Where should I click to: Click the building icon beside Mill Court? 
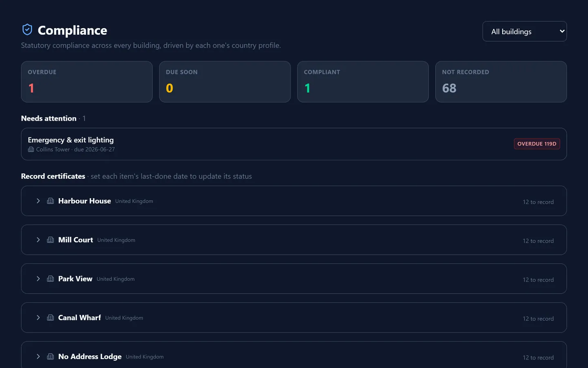[x=51, y=240]
